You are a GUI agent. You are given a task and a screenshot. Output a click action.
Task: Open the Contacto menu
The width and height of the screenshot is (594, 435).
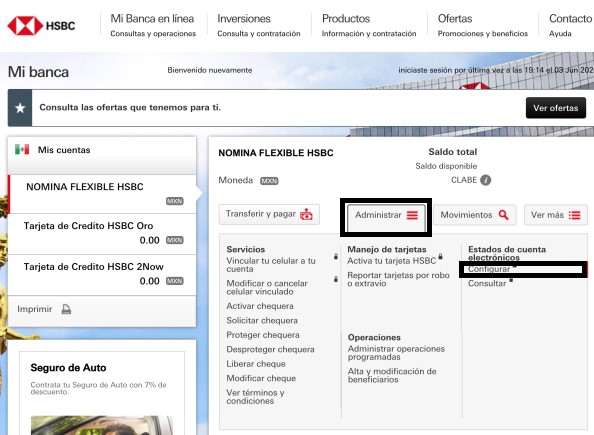coord(571,25)
